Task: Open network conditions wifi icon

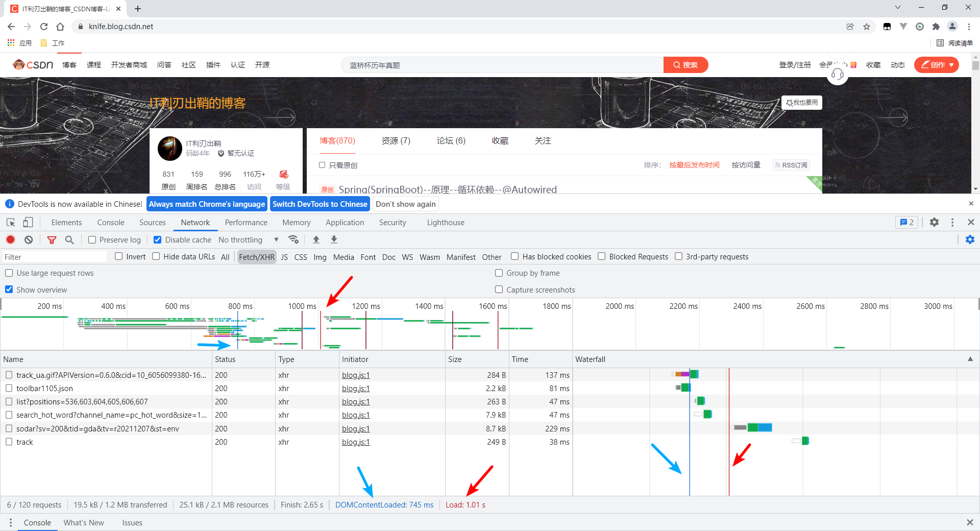Action: [x=293, y=239]
